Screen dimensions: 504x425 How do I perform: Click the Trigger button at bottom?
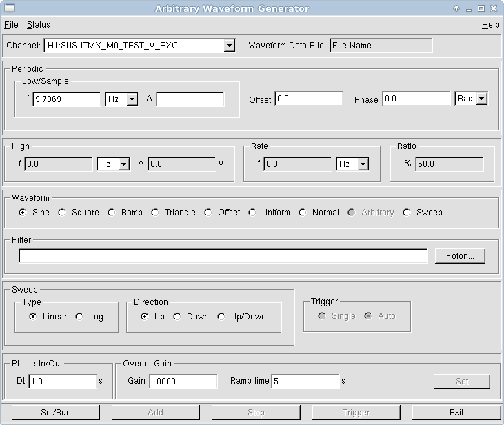356,413
